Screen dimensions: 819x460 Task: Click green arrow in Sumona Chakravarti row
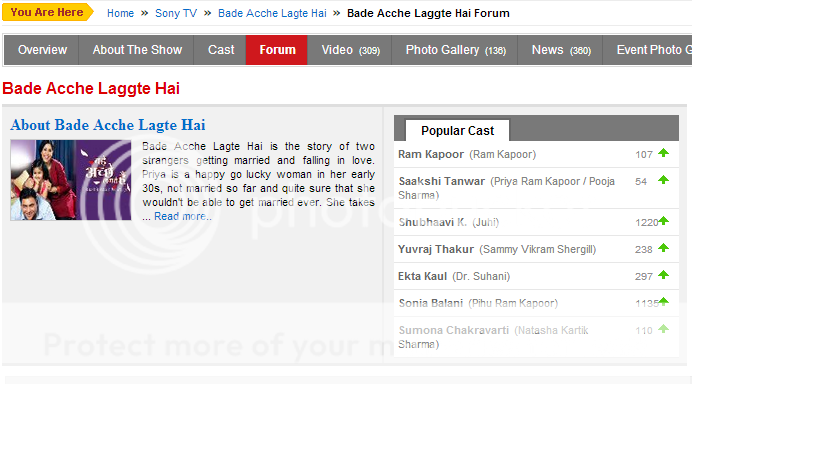point(663,330)
